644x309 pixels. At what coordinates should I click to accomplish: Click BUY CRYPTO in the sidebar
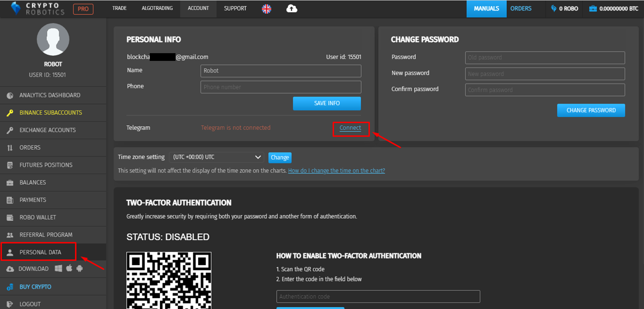(53, 287)
